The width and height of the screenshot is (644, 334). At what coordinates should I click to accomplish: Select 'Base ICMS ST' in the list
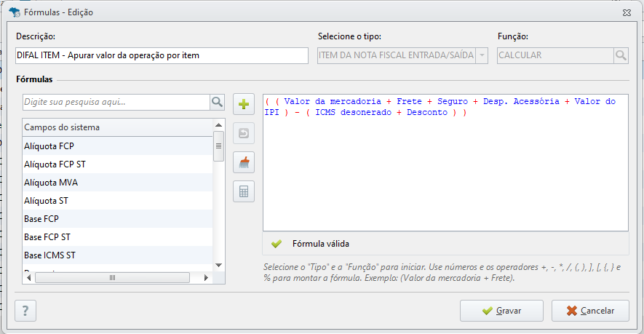tap(118, 255)
